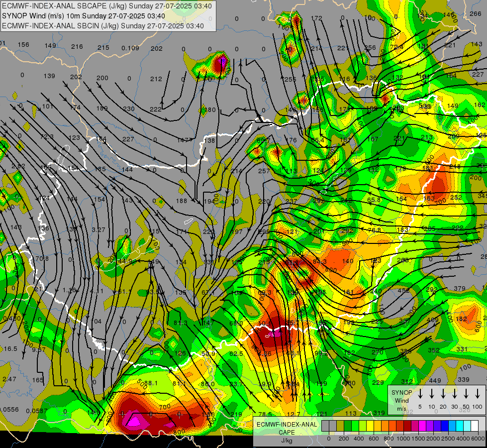Screen dimensions: 487x448
Task: Click the SBCIN title line in header box
Action: coord(103,26)
